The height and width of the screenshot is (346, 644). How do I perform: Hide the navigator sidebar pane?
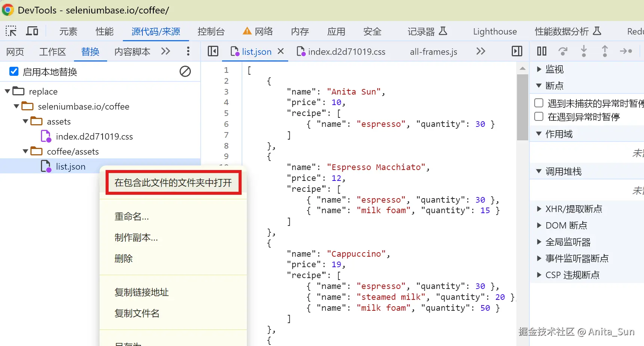click(213, 51)
